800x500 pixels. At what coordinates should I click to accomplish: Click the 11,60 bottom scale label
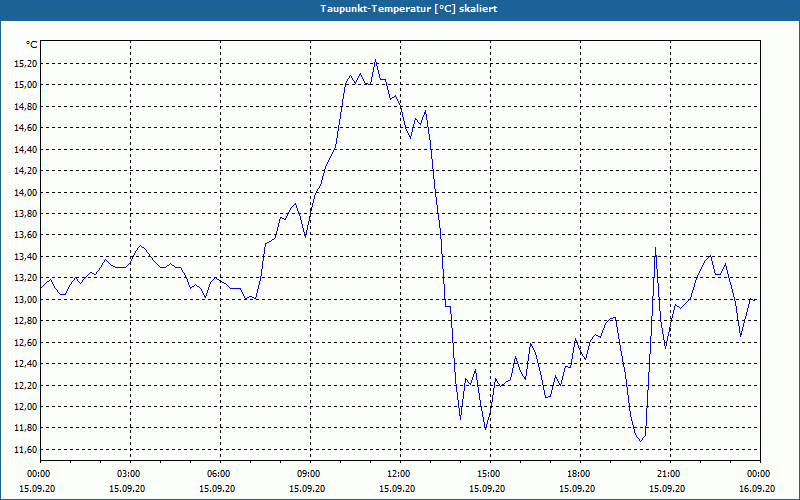pos(26,449)
